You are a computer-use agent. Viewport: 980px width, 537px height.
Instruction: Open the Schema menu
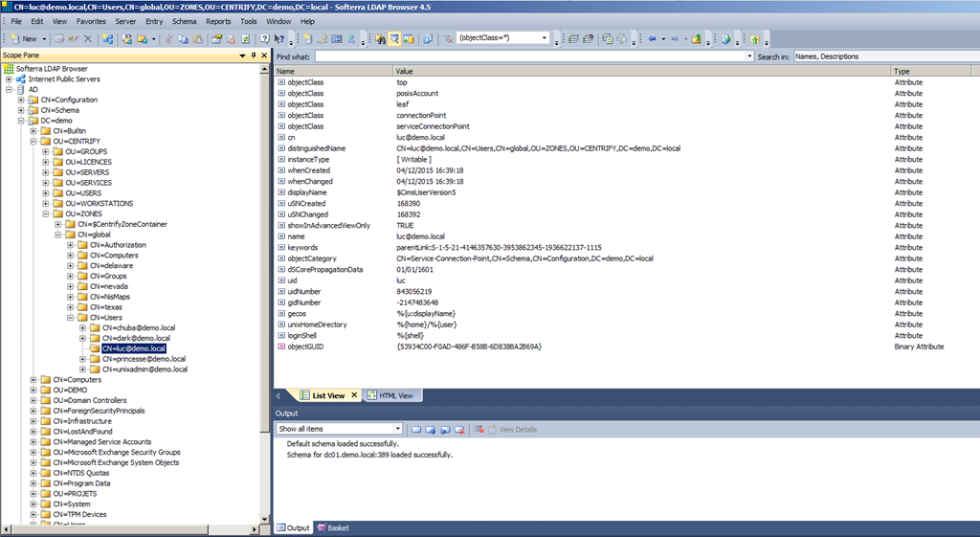point(185,21)
